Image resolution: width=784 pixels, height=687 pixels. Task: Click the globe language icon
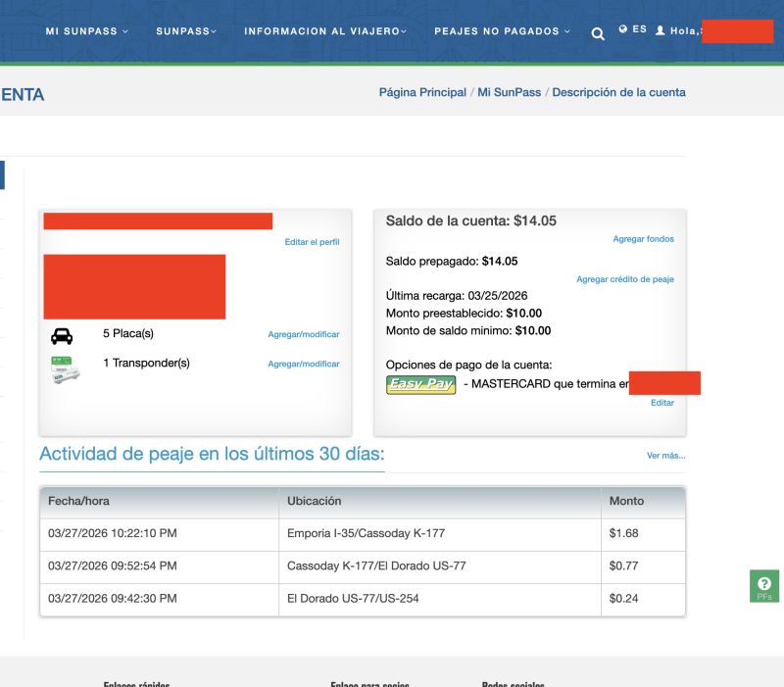(x=623, y=29)
